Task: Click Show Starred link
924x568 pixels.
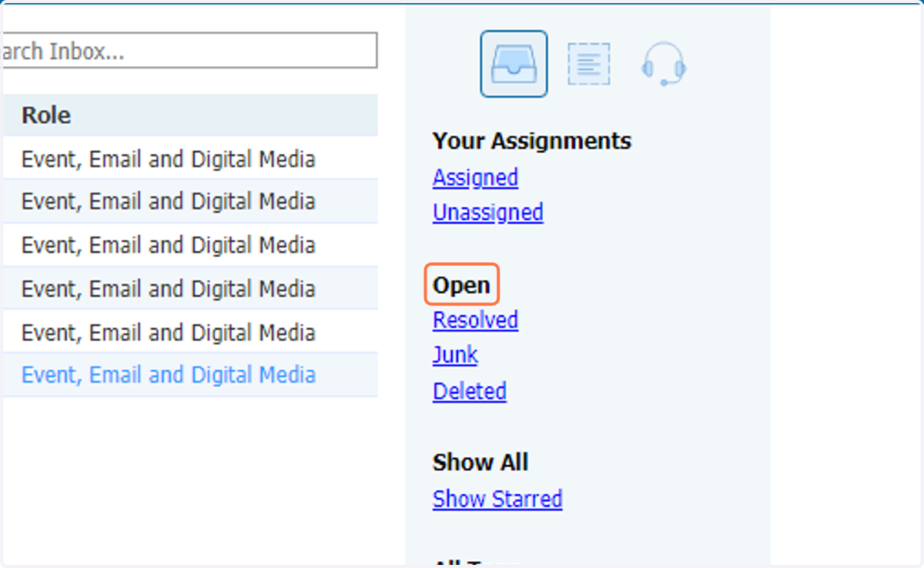Action: click(x=497, y=499)
